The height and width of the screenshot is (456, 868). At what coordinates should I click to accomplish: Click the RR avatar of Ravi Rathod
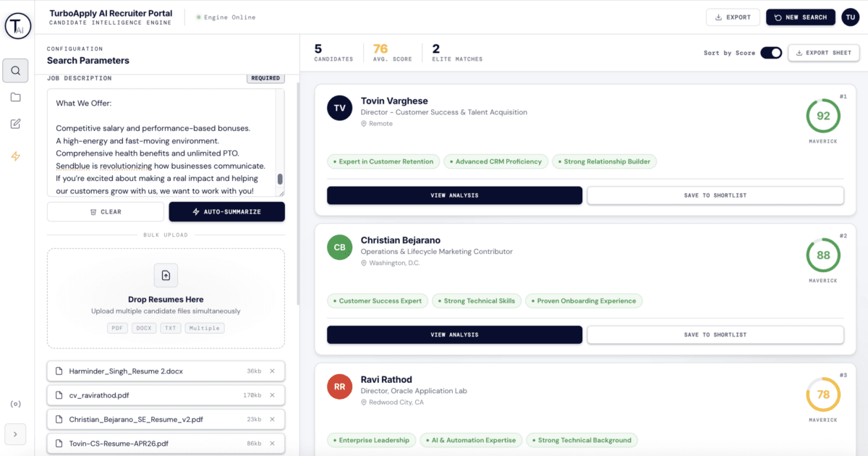pyautogui.click(x=339, y=387)
